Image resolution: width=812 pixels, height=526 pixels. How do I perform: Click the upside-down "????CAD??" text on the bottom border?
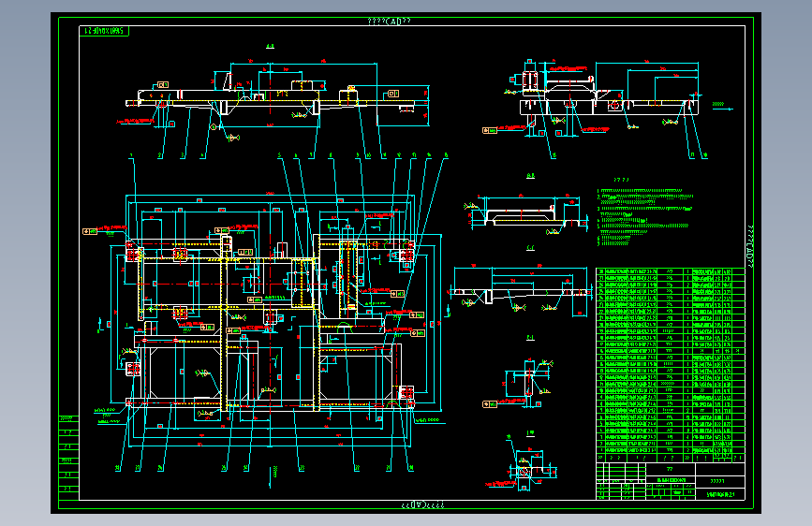(423, 504)
